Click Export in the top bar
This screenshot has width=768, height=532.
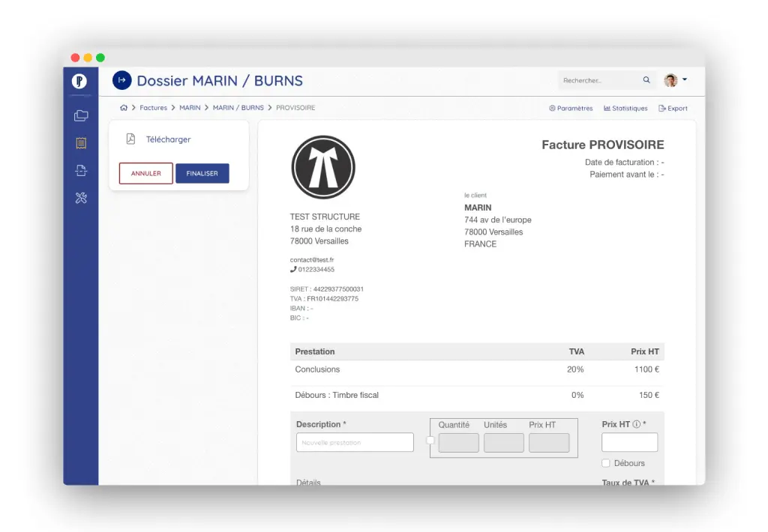pos(673,109)
